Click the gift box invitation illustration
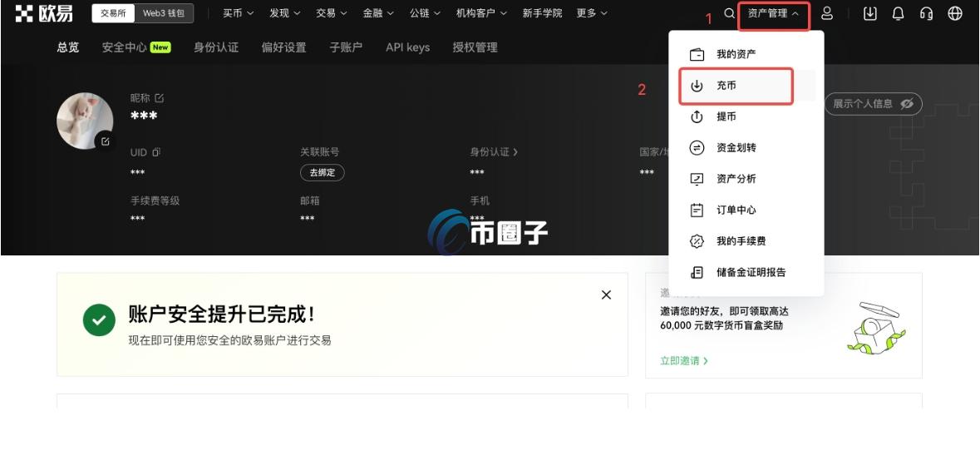The height and width of the screenshot is (465, 980). point(875,328)
